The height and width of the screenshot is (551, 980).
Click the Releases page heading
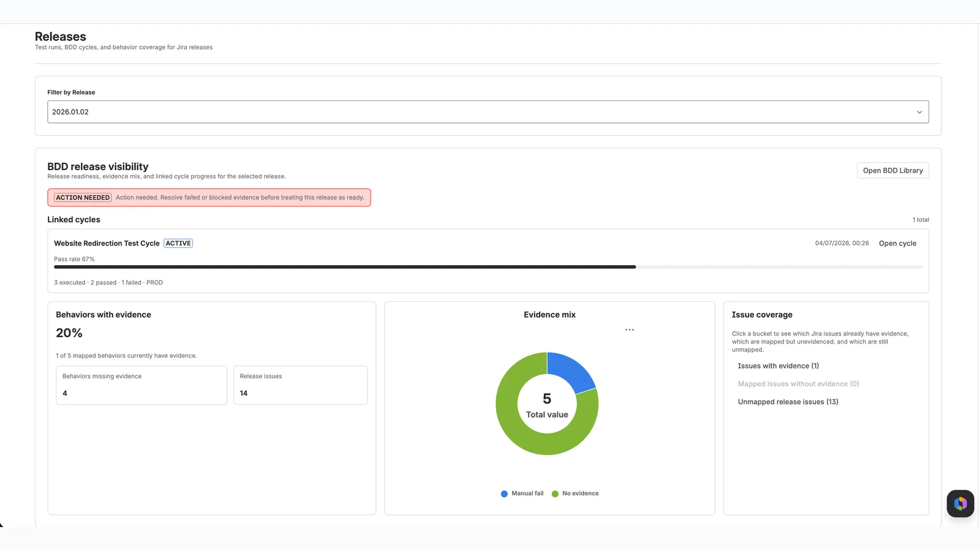61,37
